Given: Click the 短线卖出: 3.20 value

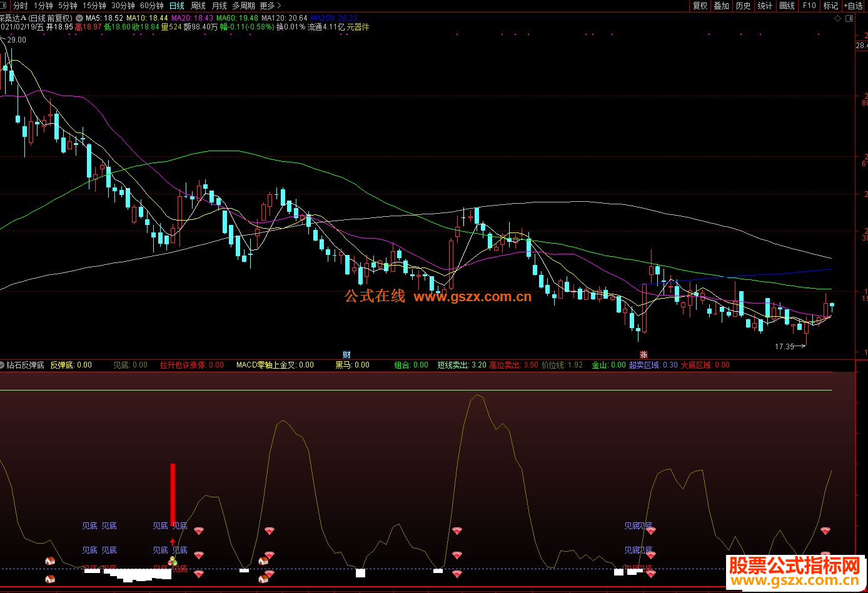Looking at the screenshot, I should click(x=462, y=365).
